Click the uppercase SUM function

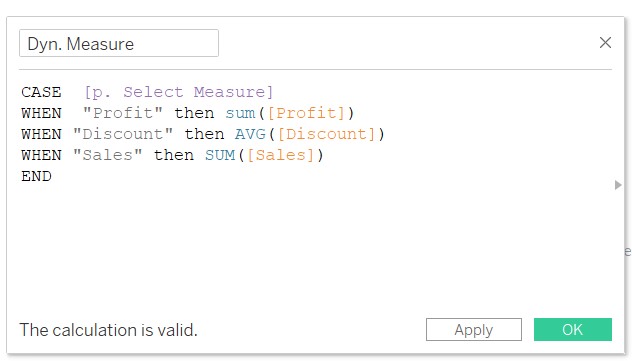click(220, 156)
